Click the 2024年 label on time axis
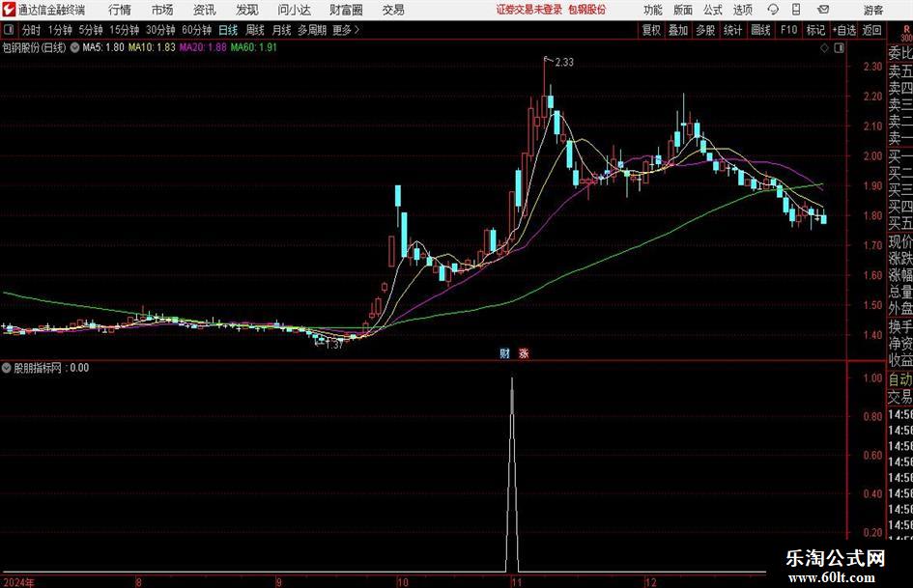Viewport: 913px width, 588px height. (x=18, y=582)
